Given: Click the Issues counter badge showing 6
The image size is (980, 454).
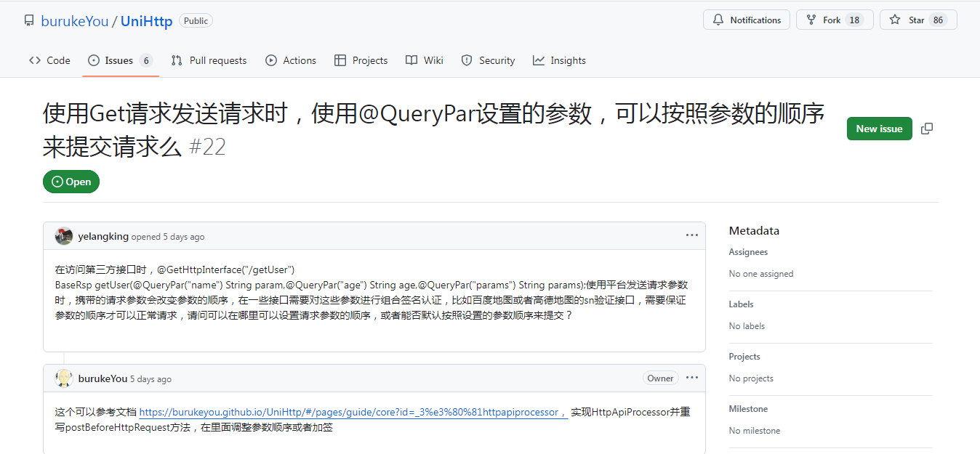Looking at the screenshot, I should pos(146,60).
